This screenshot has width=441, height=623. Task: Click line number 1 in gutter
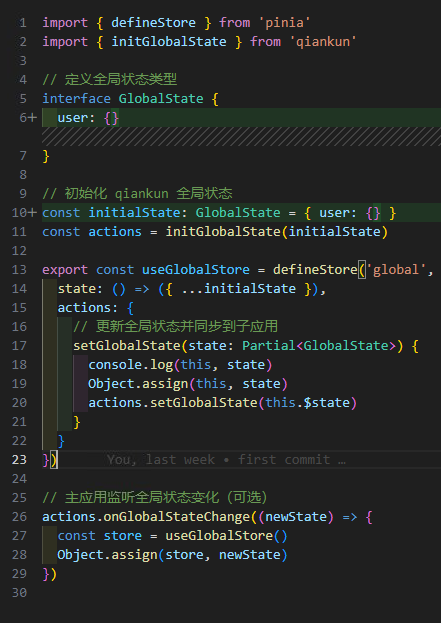point(23,23)
